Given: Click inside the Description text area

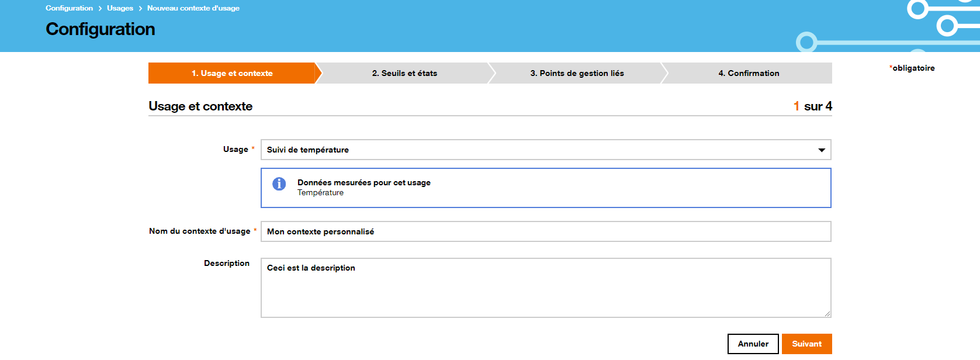Looking at the screenshot, I should point(546,288).
